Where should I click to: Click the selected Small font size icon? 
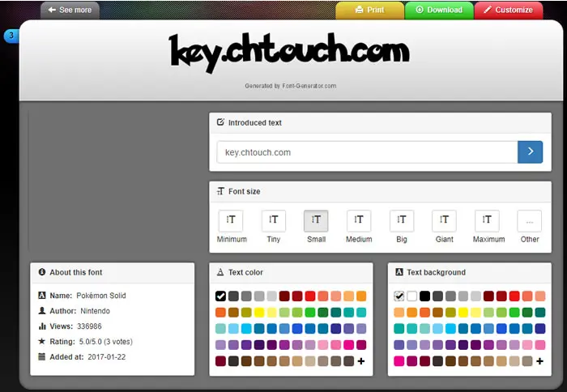coord(316,220)
